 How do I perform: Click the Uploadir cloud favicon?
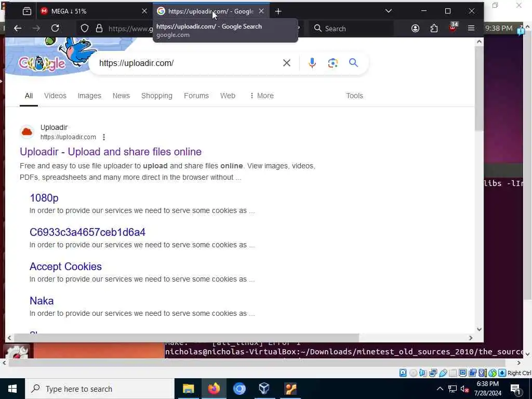27,132
